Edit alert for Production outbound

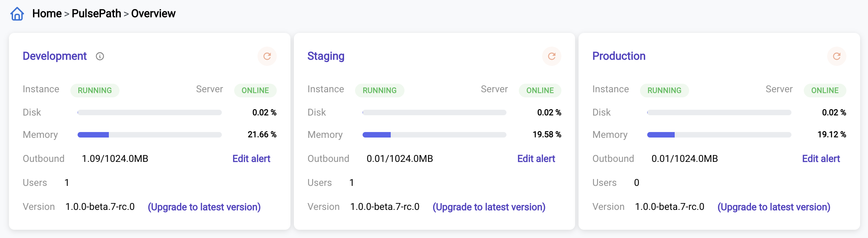pyautogui.click(x=821, y=158)
